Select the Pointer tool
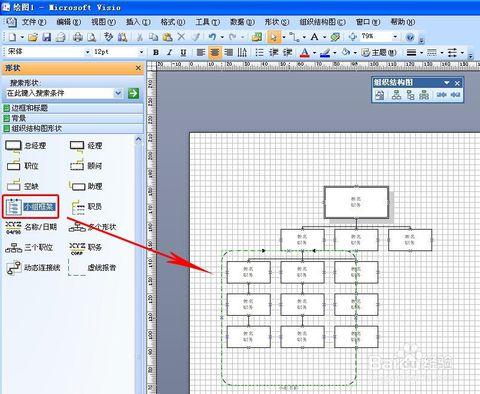 274,37
